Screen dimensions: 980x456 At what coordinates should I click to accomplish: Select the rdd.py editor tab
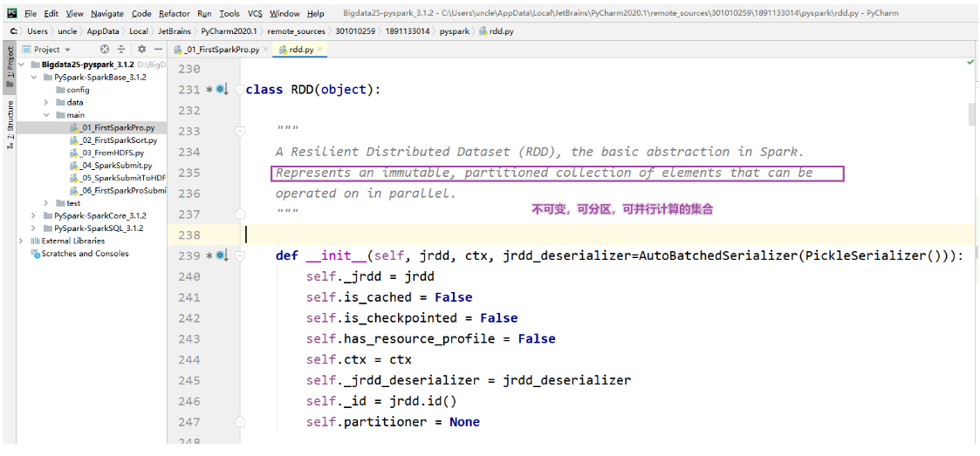[x=300, y=50]
